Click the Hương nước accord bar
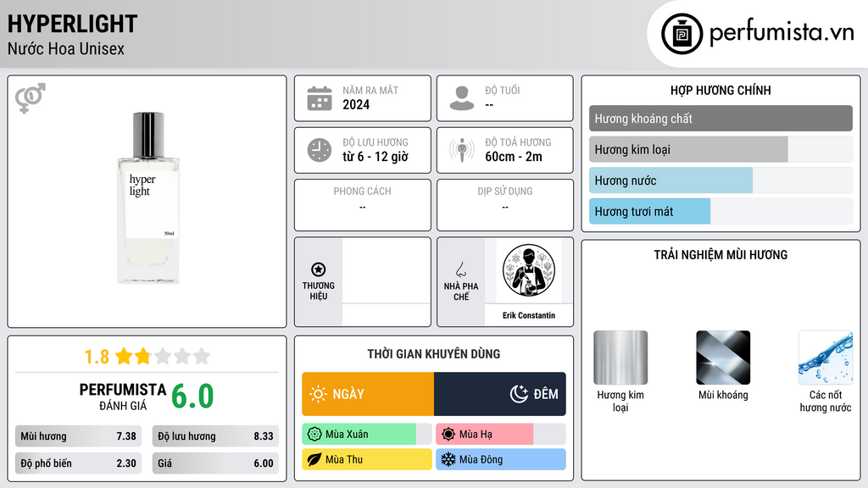 click(721, 180)
